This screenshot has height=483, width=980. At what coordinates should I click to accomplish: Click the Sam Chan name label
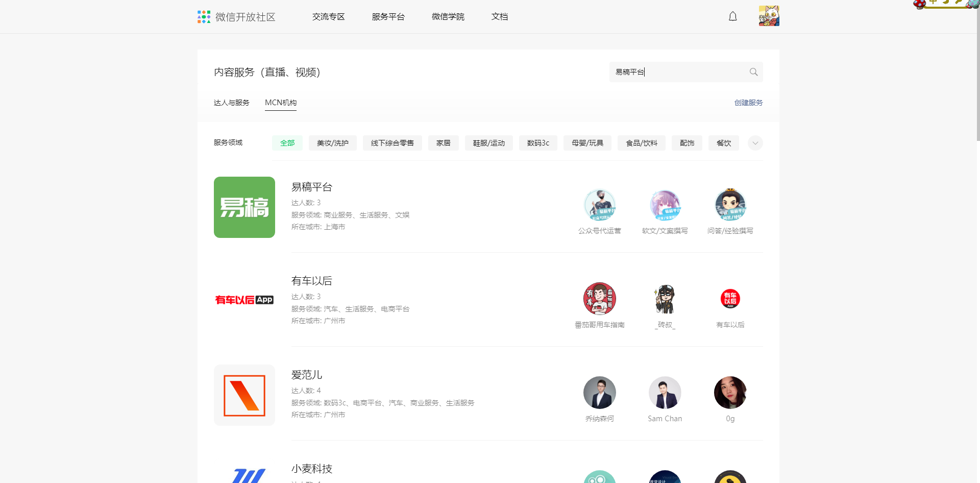[665, 419]
